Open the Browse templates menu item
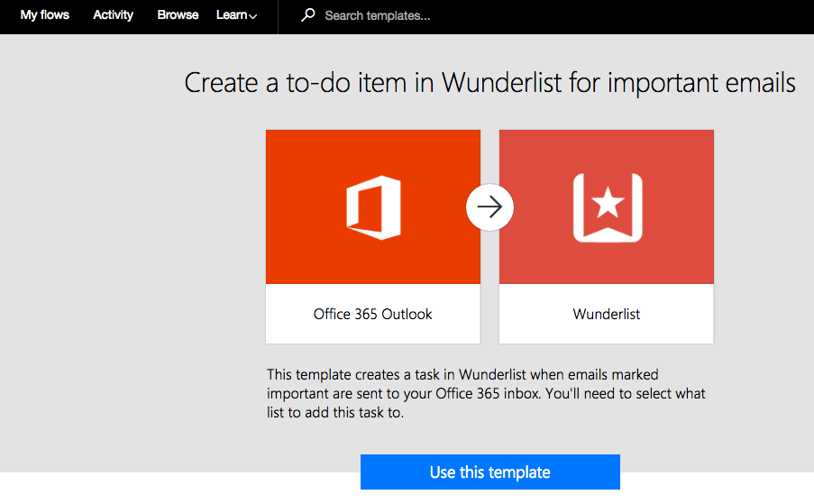Viewport: 814px width, 504px height. (x=178, y=15)
